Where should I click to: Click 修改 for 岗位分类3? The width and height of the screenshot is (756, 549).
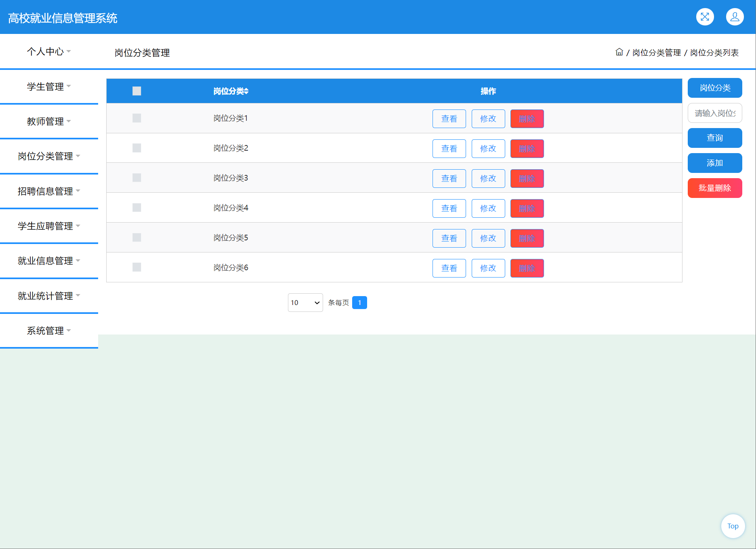click(x=488, y=179)
